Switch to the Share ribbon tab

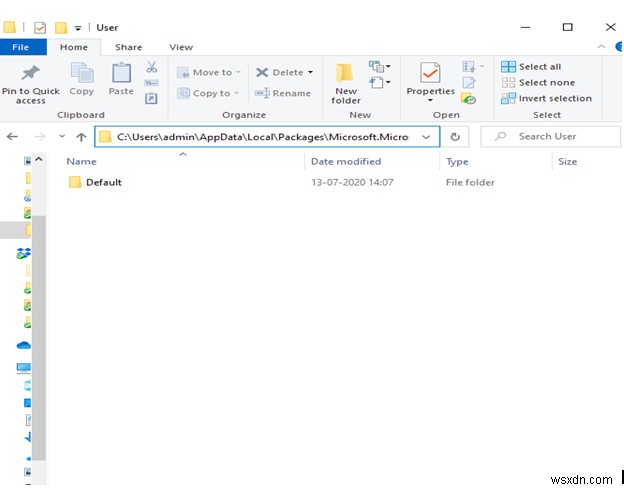click(x=129, y=47)
